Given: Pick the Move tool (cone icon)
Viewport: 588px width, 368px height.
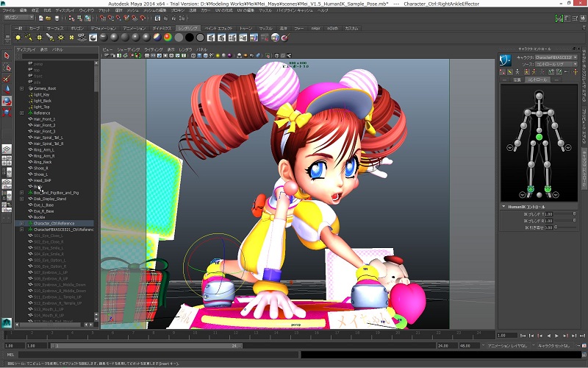Looking at the screenshot, I should coord(7,90).
